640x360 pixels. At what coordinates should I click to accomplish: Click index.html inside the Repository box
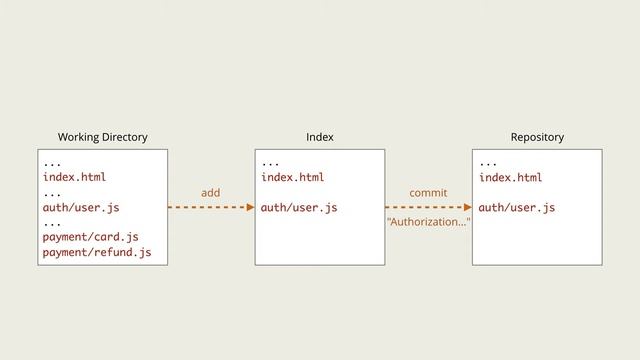pos(511,177)
